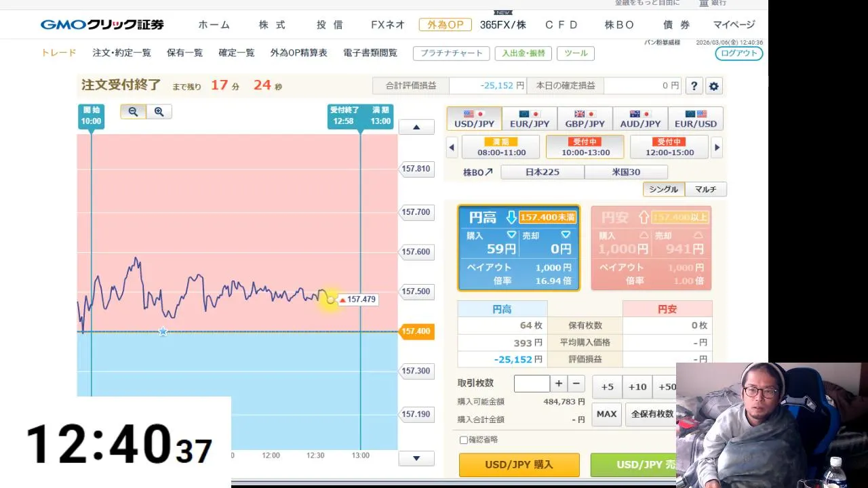Open the ホーム menu
868x488 pixels.
214,25
